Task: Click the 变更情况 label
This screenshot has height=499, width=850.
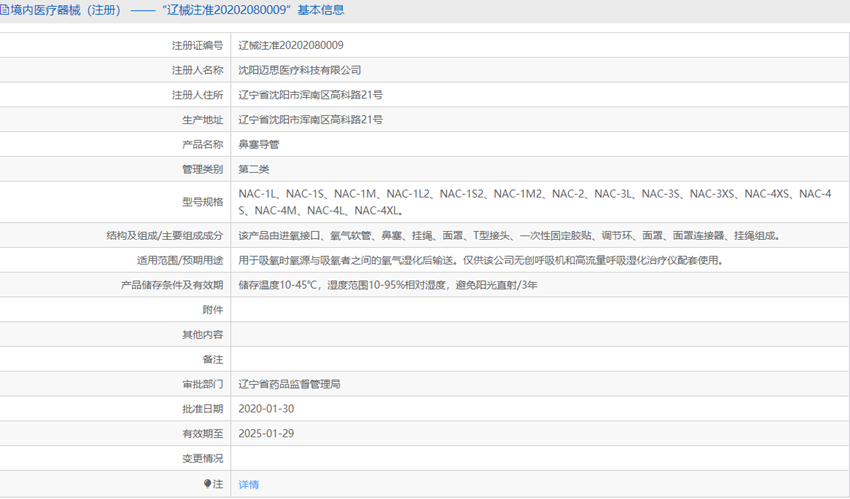Action: [x=202, y=459]
